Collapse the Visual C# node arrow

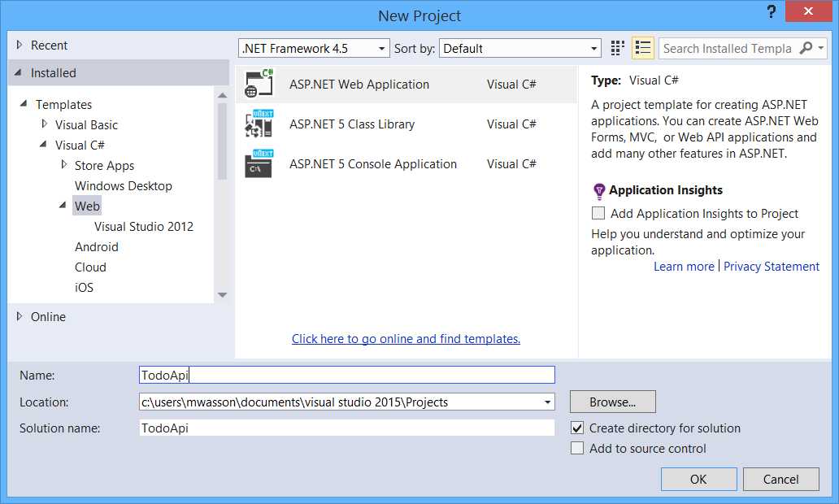point(43,145)
